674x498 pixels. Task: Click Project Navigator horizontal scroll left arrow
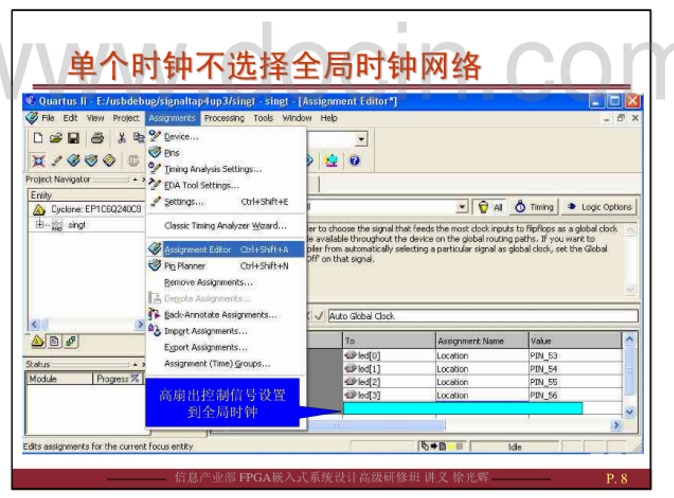35,324
